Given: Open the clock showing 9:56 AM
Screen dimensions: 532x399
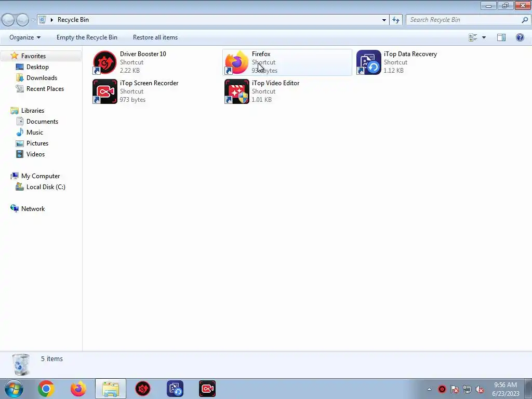Looking at the screenshot, I should 506,389.
